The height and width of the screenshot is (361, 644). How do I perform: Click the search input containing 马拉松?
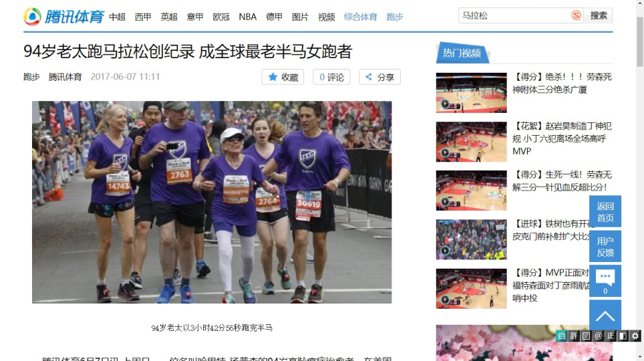[513, 15]
